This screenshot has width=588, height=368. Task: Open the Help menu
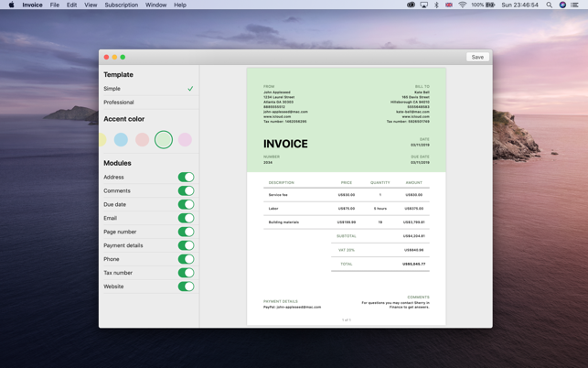pos(180,5)
